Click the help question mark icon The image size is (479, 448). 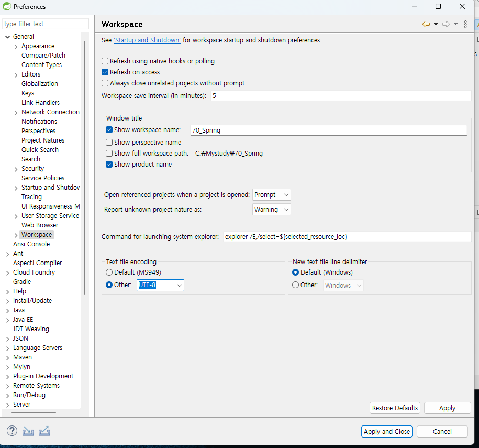point(12,431)
